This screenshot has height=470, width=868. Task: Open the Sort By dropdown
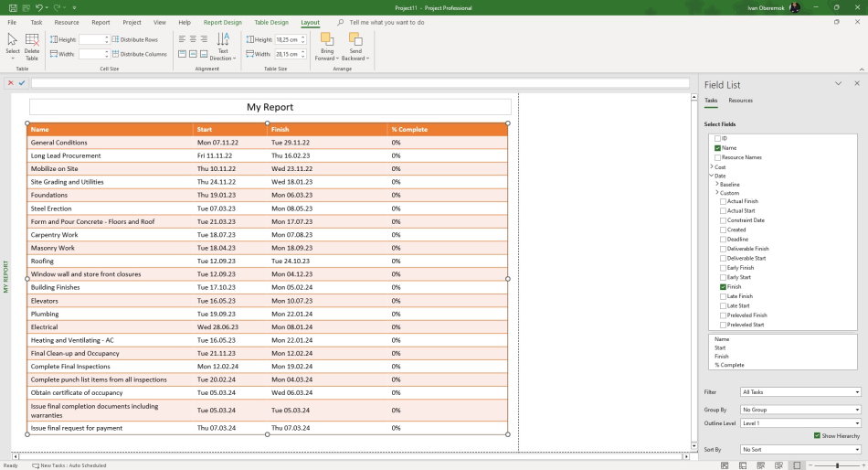tap(800, 450)
